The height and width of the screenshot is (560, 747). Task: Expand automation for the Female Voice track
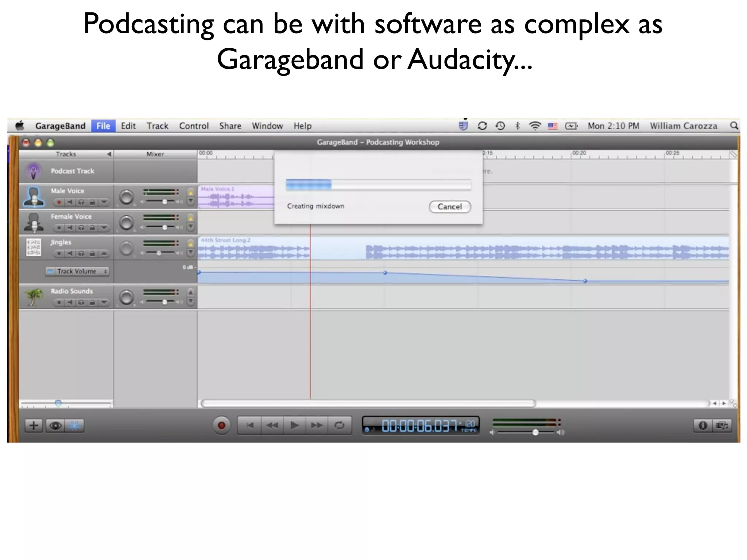(104, 228)
